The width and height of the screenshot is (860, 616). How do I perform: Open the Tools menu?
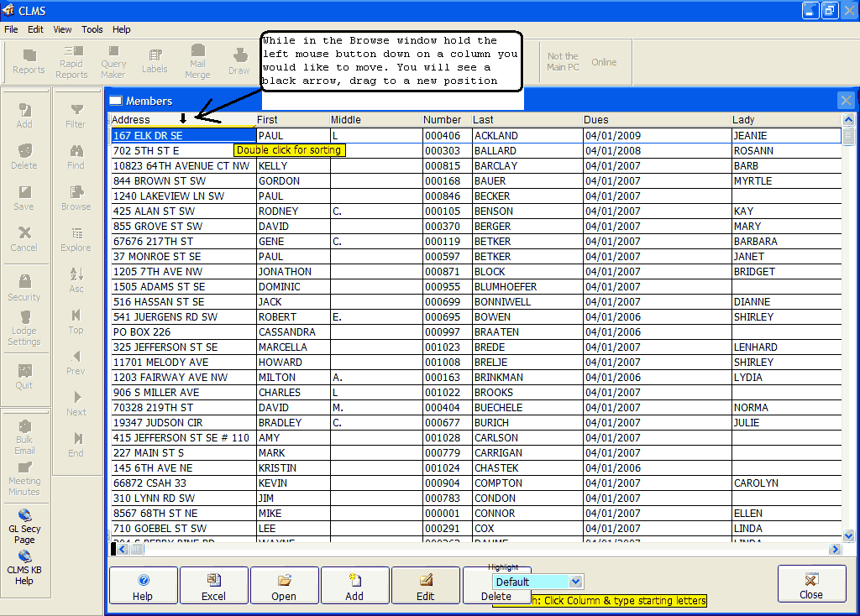92,29
